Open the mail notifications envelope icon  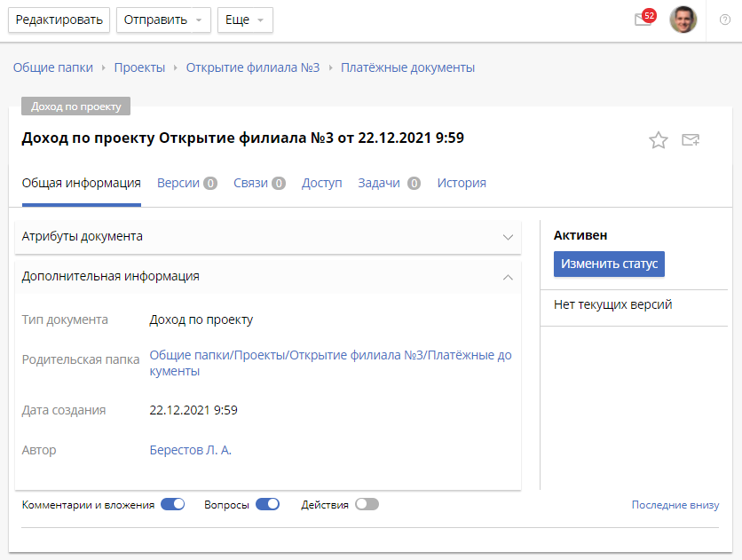(643, 20)
